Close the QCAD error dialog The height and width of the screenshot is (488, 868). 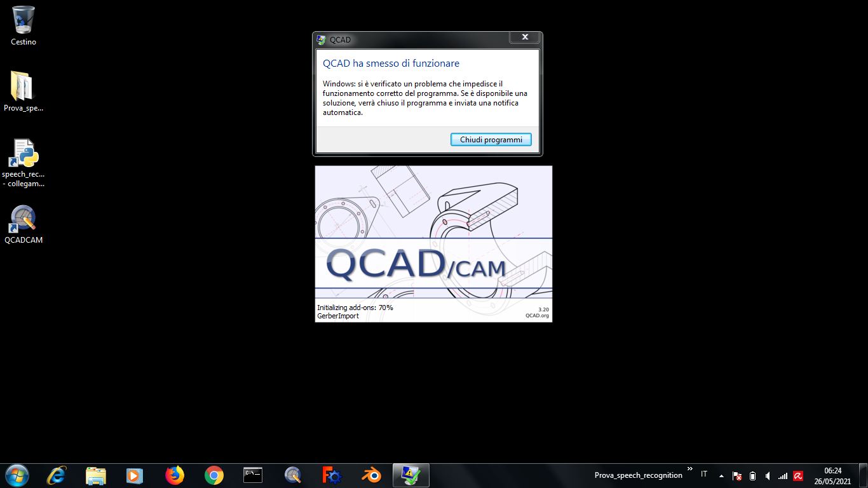525,37
